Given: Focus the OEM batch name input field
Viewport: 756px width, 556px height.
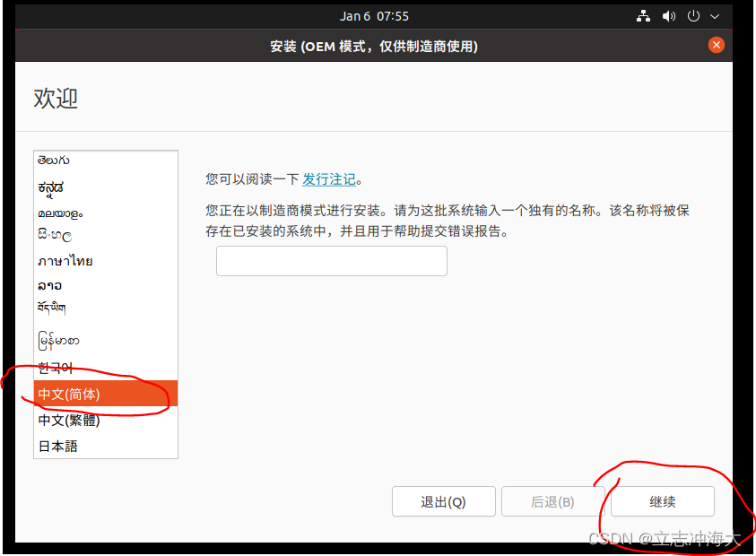Looking at the screenshot, I should pyautogui.click(x=332, y=261).
